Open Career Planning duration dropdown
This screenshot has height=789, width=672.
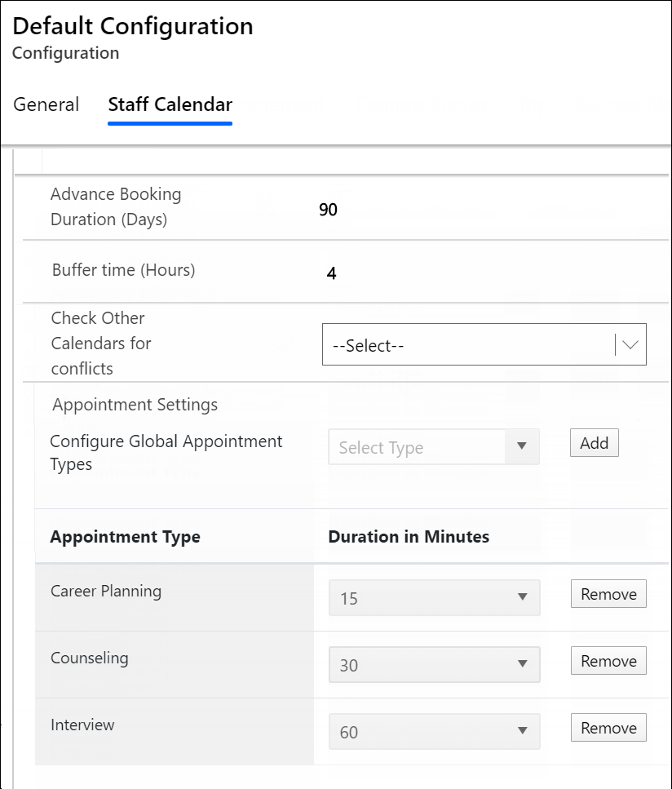pos(420,598)
